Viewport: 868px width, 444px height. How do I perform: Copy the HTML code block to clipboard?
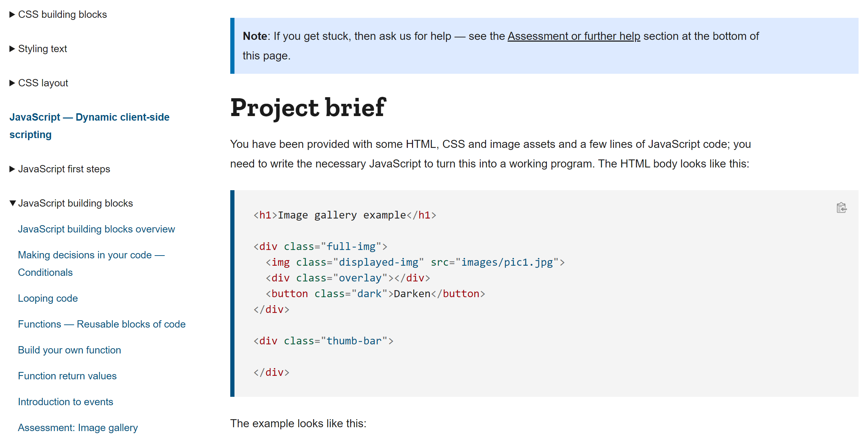coord(841,208)
